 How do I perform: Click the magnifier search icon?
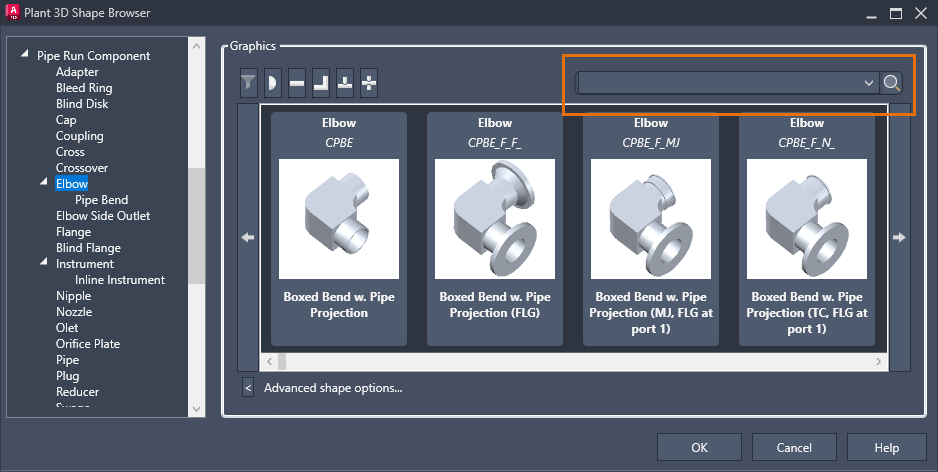(891, 83)
